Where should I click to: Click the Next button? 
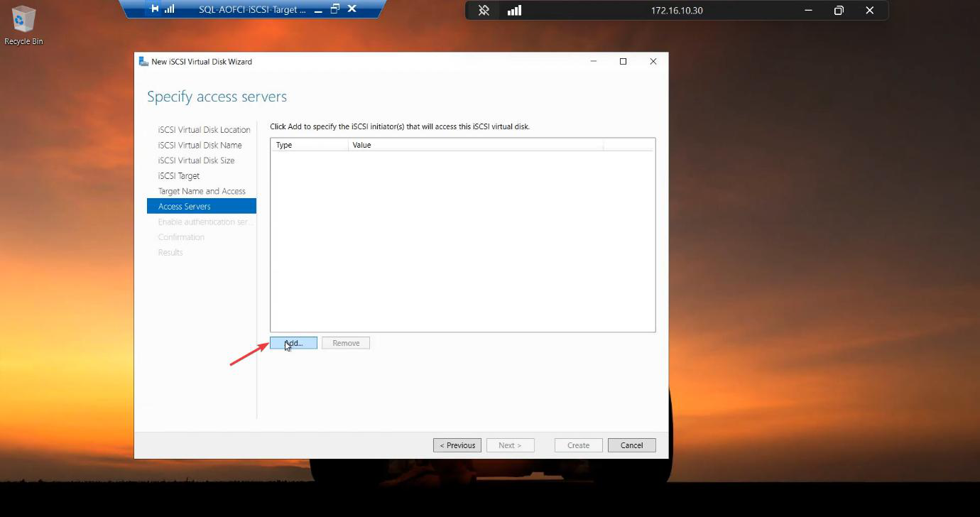(510, 445)
